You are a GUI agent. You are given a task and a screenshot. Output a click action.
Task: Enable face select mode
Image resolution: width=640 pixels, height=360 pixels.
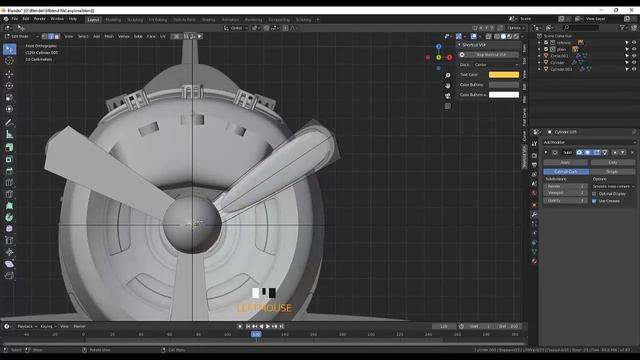click(x=57, y=36)
